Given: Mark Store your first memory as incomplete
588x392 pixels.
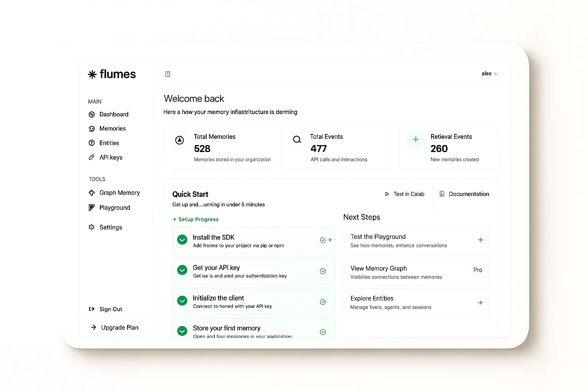Looking at the screenshot, I should pos(182,331).
